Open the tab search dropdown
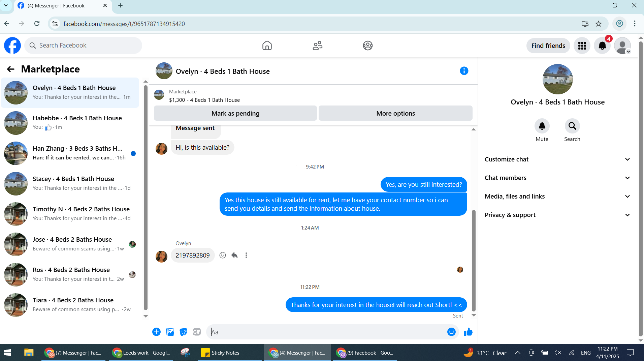 [6, 5]
